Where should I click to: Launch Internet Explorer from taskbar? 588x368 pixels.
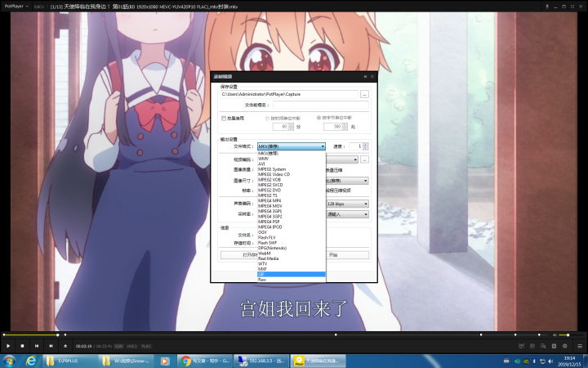31,361
